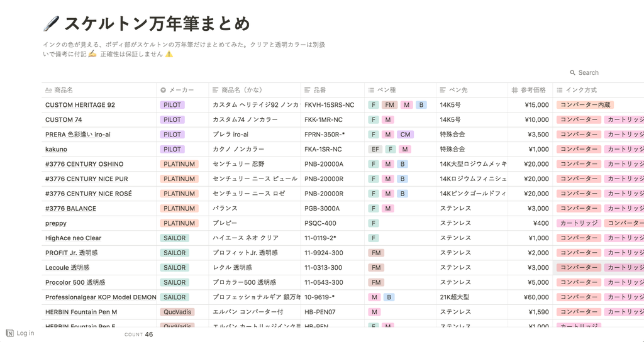Click the HighAce neo Clear name

(73, 238)
